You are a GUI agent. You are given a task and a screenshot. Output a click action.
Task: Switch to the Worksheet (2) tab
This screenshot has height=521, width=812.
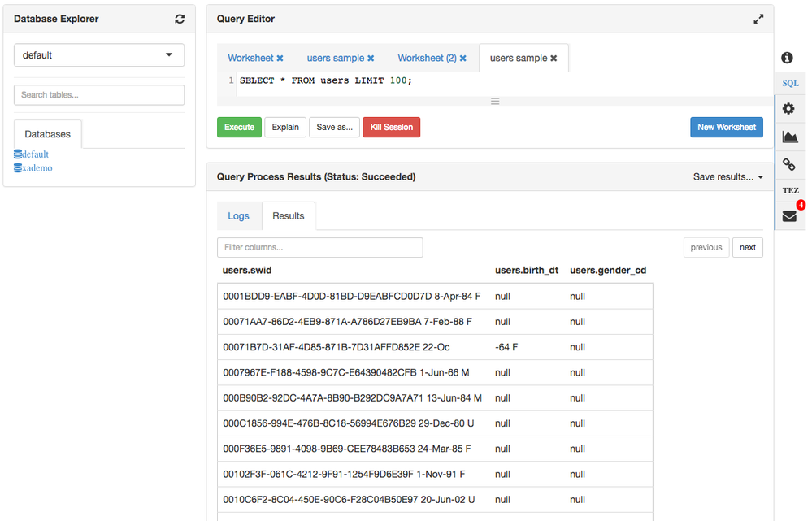[x=427, y=59]
